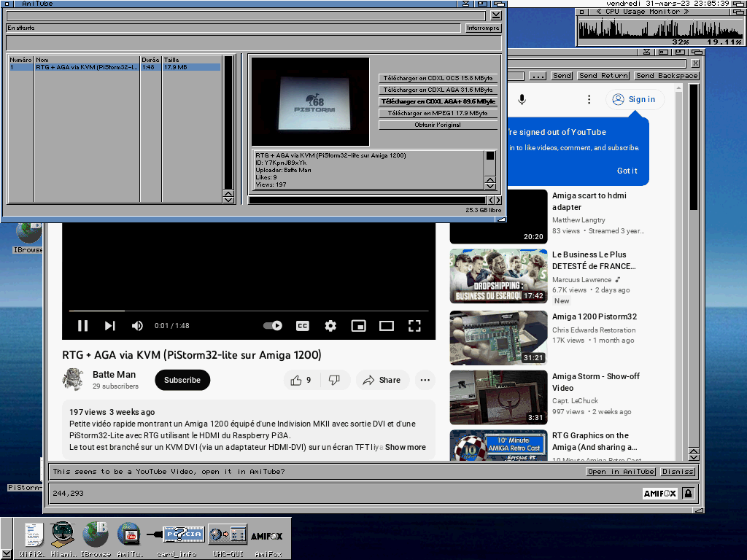Open the 'Amiga scart to hdmi adapter' video title

pyautogui.click(x=589, y=201)
